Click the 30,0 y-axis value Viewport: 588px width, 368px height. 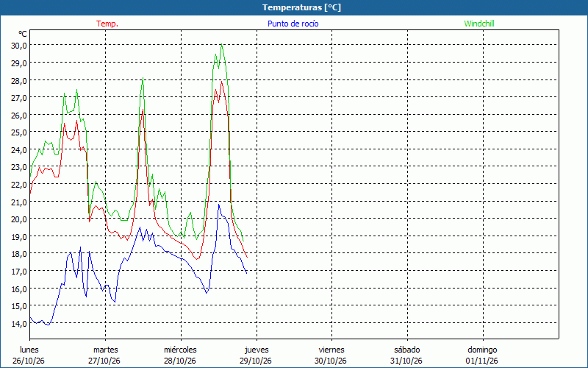[19, 46]
